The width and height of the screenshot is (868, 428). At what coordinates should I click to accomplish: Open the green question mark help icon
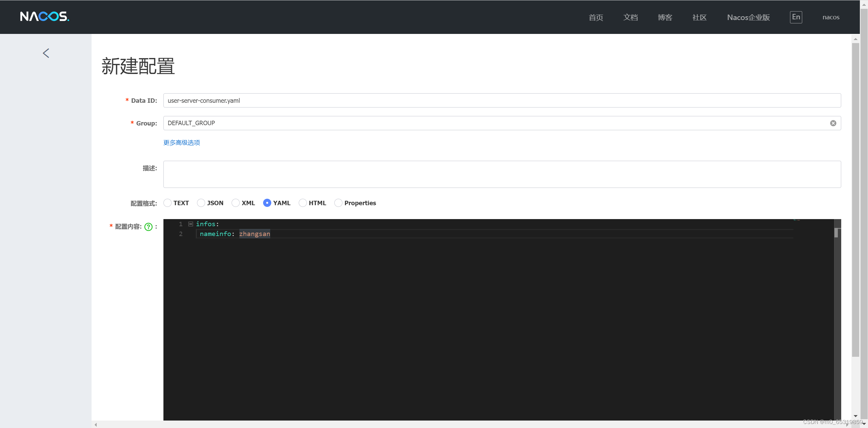148,227
